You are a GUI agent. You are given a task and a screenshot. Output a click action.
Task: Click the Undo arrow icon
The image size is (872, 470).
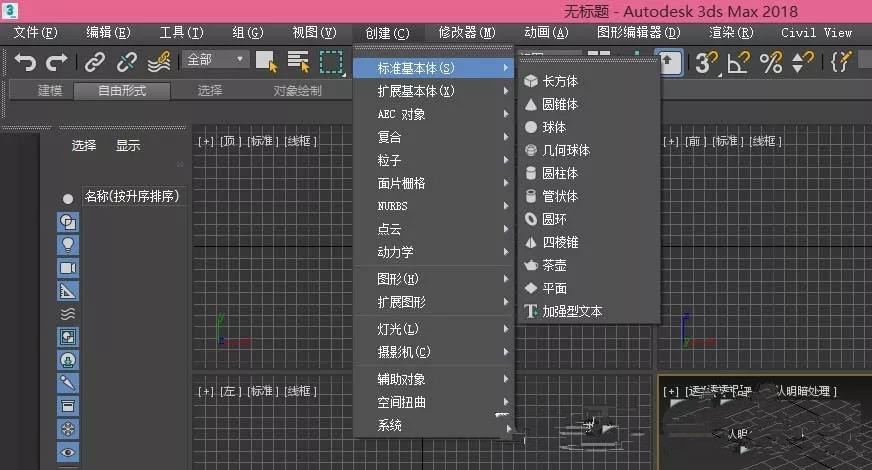24,62
